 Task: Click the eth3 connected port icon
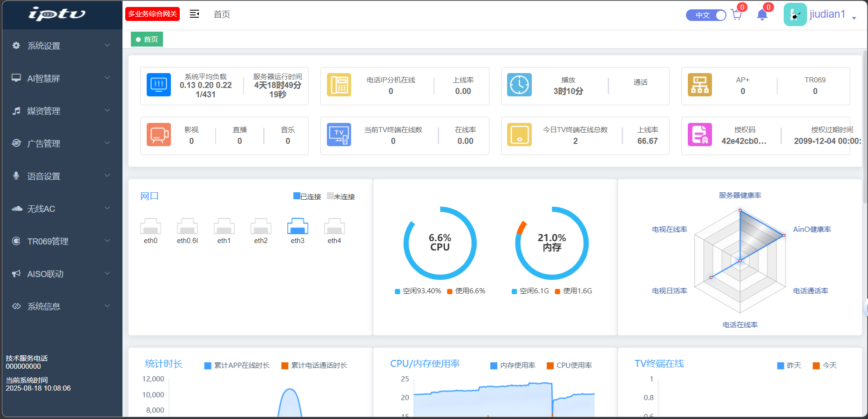tap(298, 226)
